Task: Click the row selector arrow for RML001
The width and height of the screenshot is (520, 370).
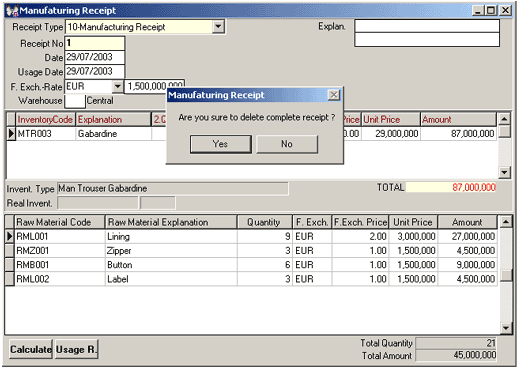Action: [10, 236]
